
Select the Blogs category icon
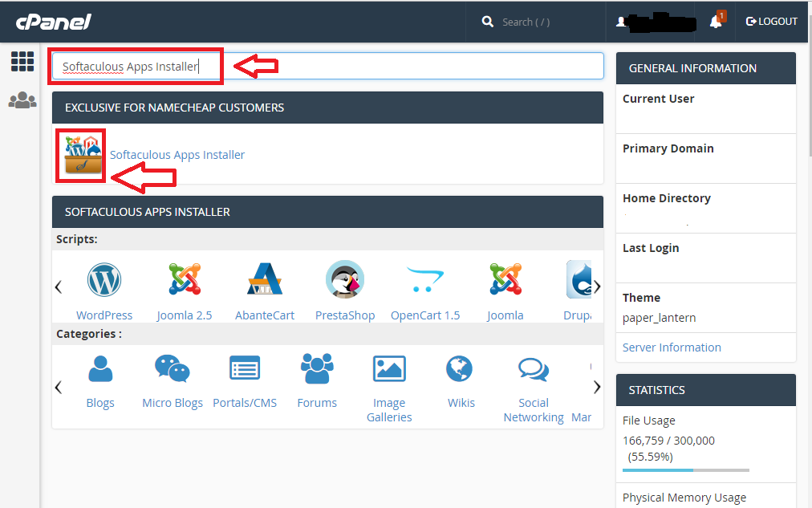tap(99, 368)
